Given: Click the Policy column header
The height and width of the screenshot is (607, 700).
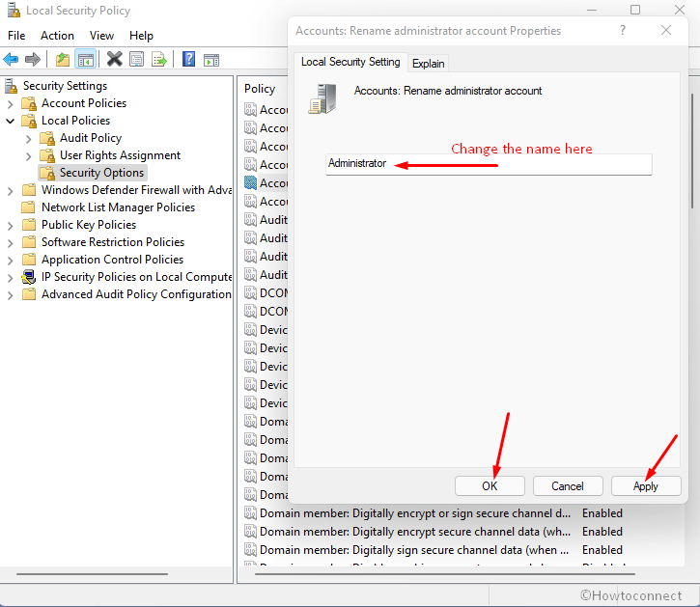Looking at the screenshot, I should (x=260, y=89).
